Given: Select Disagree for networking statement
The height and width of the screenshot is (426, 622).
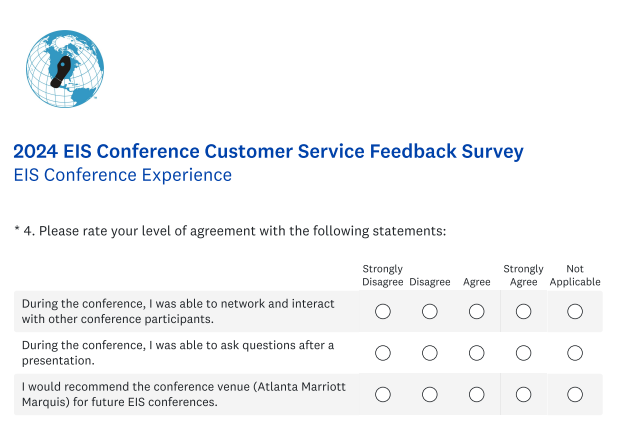Looking at the screenshot, I should click(430, 312).
